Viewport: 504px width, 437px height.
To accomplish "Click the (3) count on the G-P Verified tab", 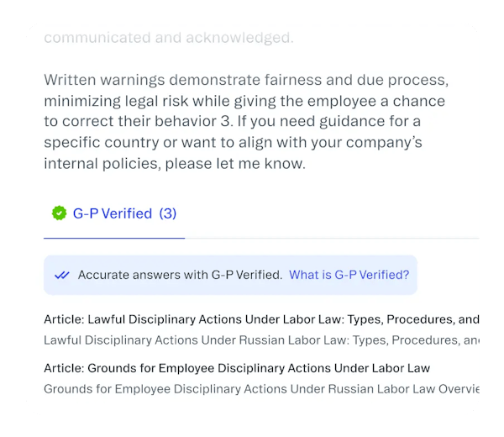I will tap(168, 213).
